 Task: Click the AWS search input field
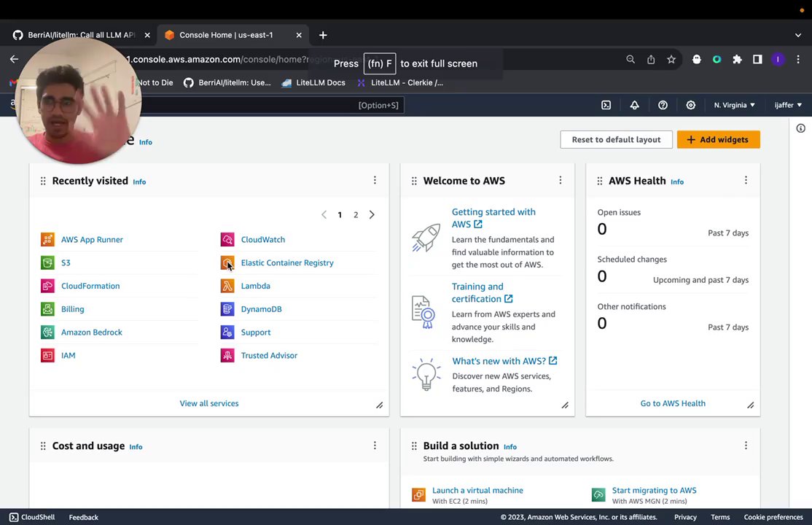pyautogui.click(x=269, y=105)
